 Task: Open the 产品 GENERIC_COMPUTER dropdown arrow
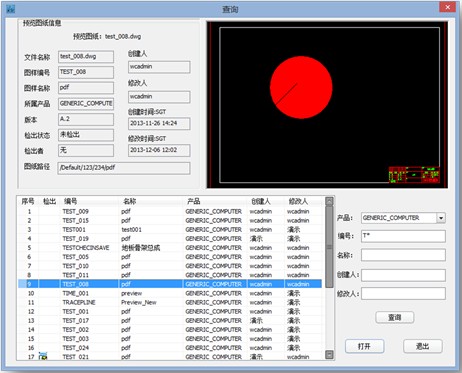tap(441, 218)
